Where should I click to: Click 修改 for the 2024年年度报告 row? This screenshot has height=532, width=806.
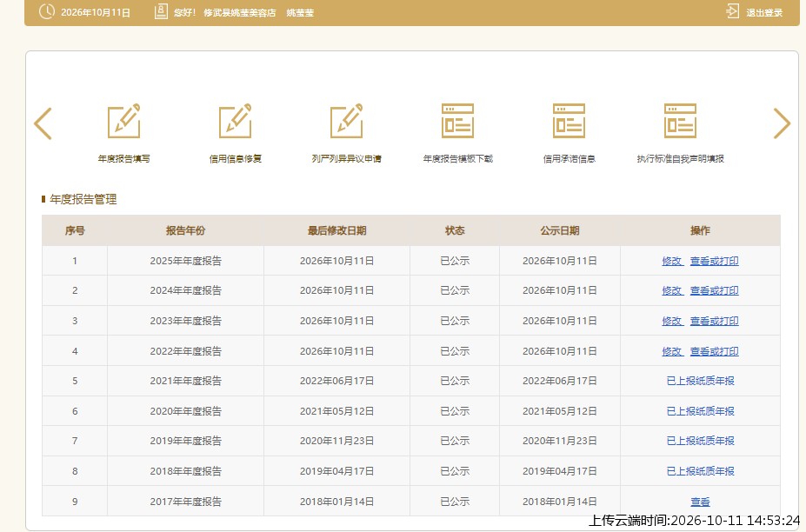pos(672,291)
